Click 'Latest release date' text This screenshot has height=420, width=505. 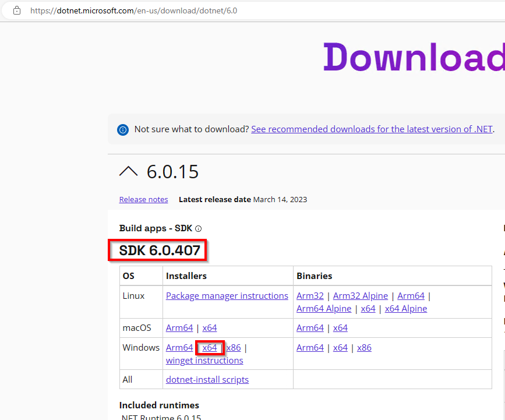[x=215, y=199]
